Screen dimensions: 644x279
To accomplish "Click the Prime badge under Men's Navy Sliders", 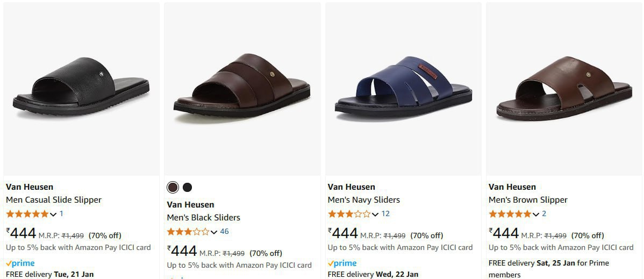I will tap(342, 263).
